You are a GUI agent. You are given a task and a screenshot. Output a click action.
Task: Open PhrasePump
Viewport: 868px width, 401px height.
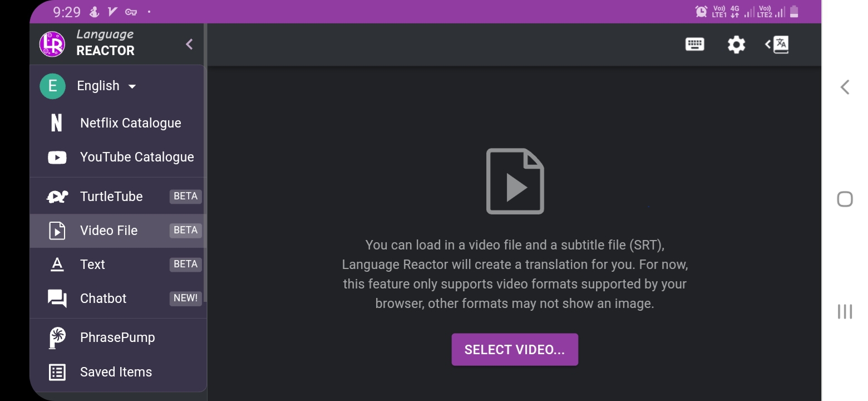(118, 338)
